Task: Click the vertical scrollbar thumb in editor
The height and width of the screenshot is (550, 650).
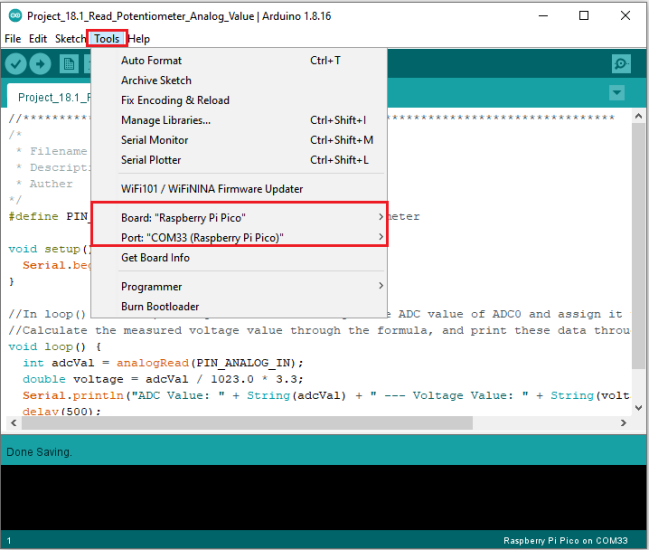Action: (638, 245)
